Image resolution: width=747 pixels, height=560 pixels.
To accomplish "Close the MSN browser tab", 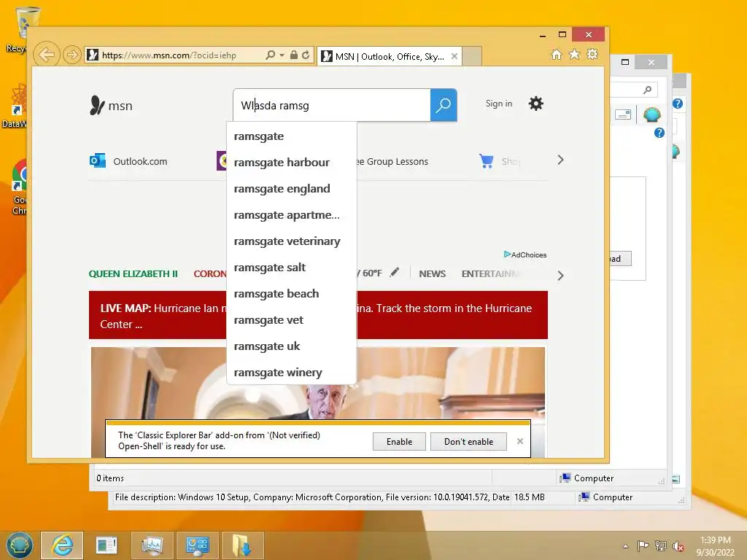I will point(454,56).
